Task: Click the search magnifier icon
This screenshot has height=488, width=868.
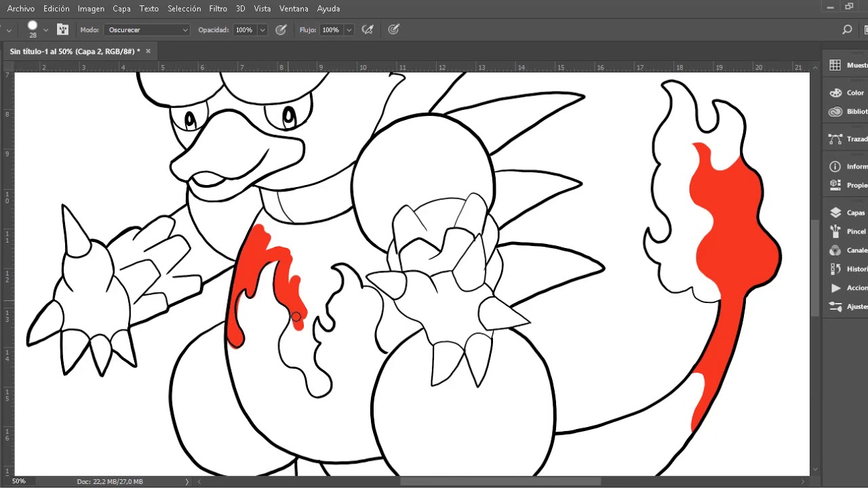Action: (847, 30)
